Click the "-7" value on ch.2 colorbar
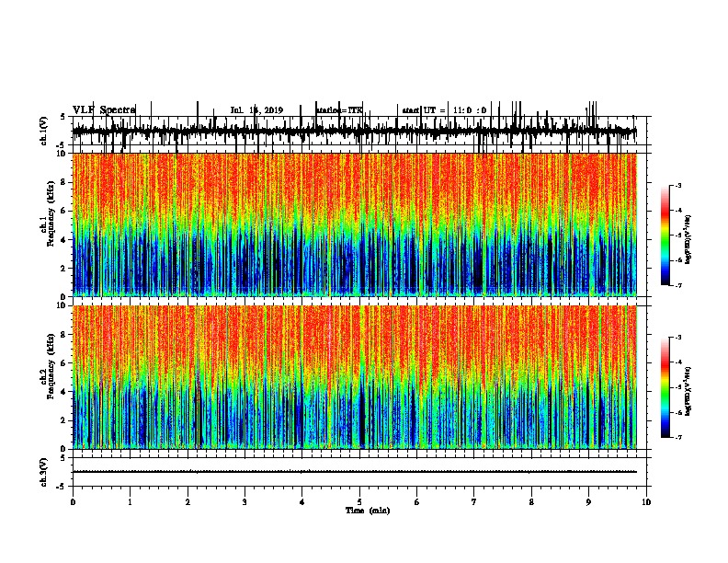This screenshot has width=728, height=563. click(678, 438)
